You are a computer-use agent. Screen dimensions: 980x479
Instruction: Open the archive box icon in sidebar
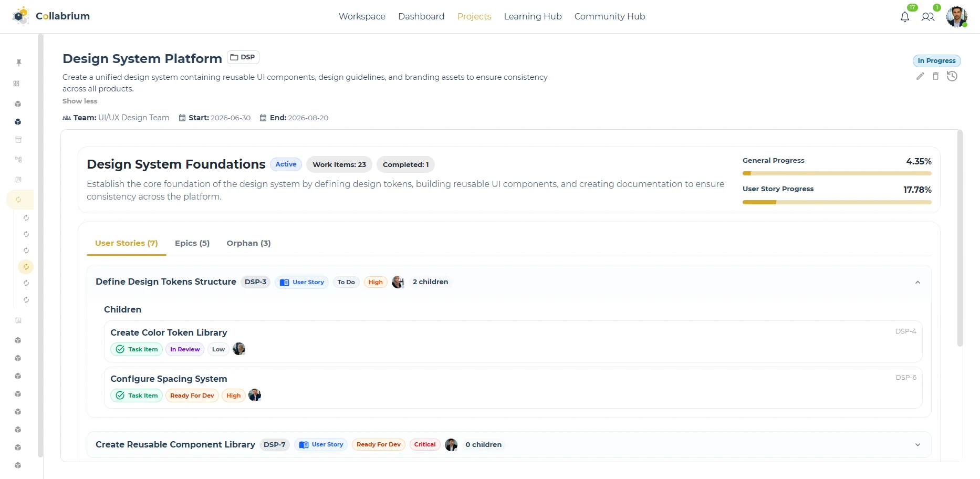18,140
